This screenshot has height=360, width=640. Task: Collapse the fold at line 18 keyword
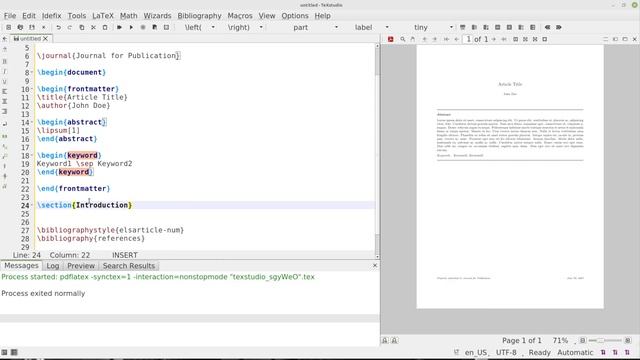tap(32, 156)
